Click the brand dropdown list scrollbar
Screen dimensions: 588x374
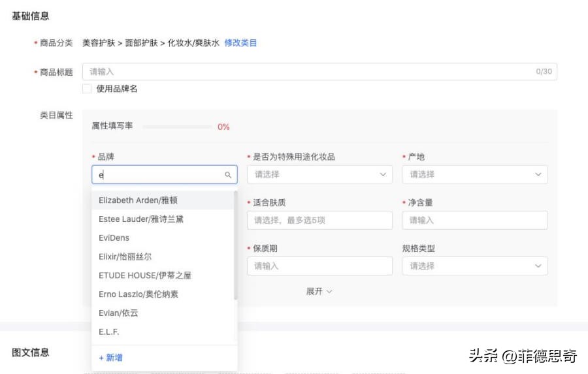pyautogui.click(x=235, y=245)
